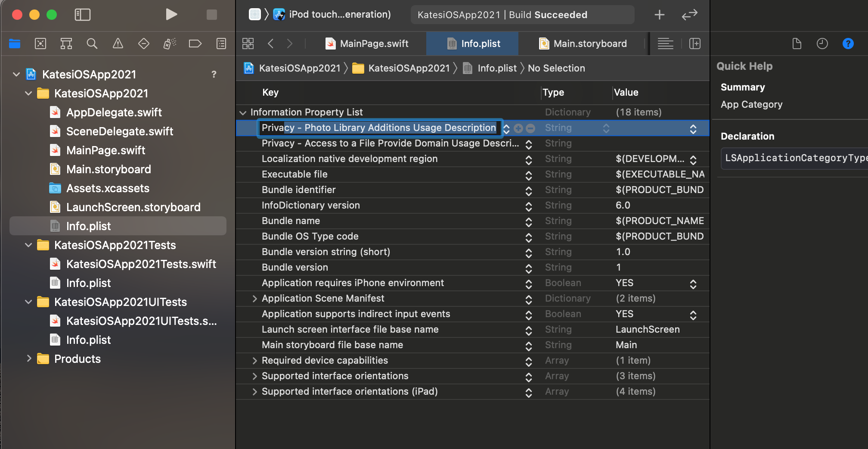Stop the running build
Viewport: 868px width, 449px height.
[x=211, y=15]
